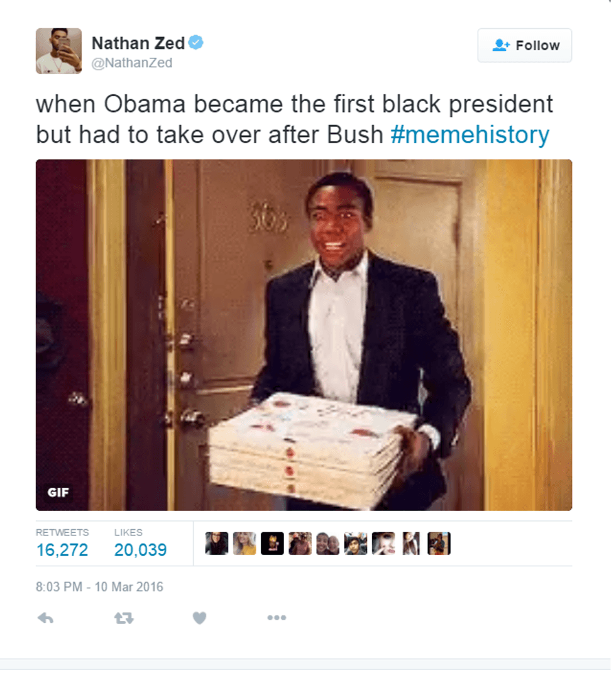Play the pizza delivery GIF

point(304,335)
